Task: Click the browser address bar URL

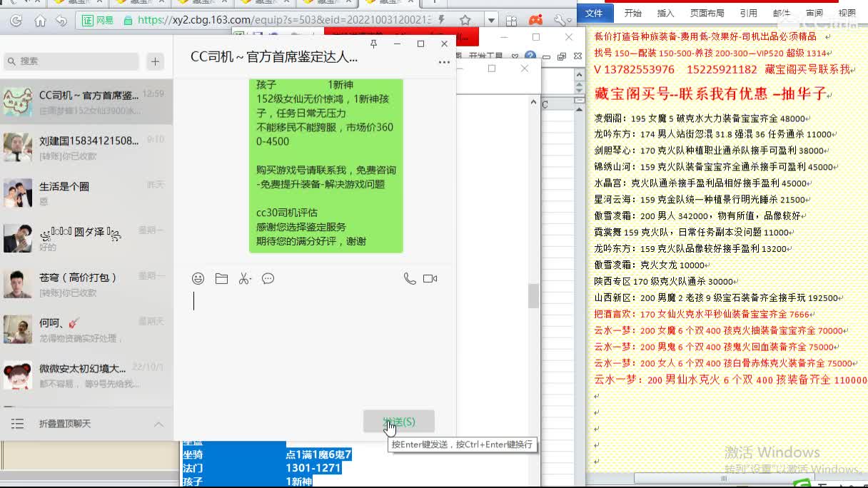Action: click(x=284, y=20)
